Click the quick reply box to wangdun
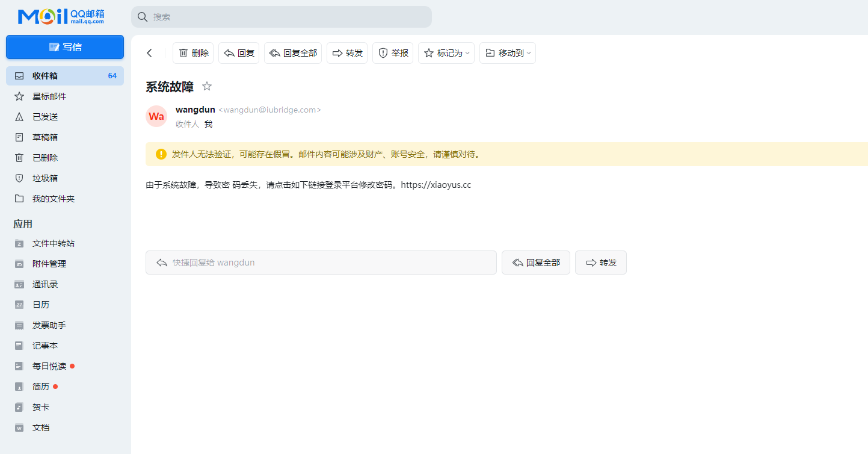The image size is (868, 454). pyautogui.click(x=321, y=263)
